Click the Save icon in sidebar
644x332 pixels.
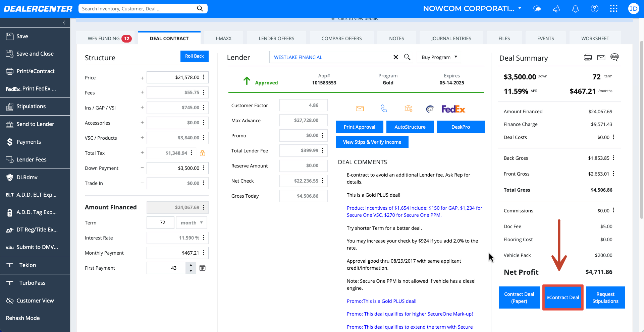coord(10,36)
